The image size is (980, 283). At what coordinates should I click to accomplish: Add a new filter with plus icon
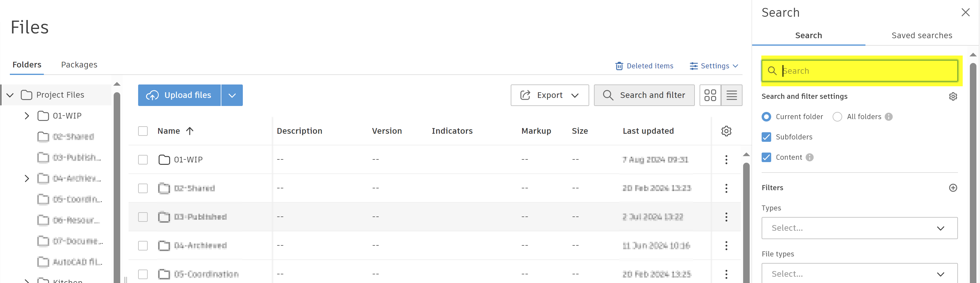pyautogui.click(x=953, y=188)
